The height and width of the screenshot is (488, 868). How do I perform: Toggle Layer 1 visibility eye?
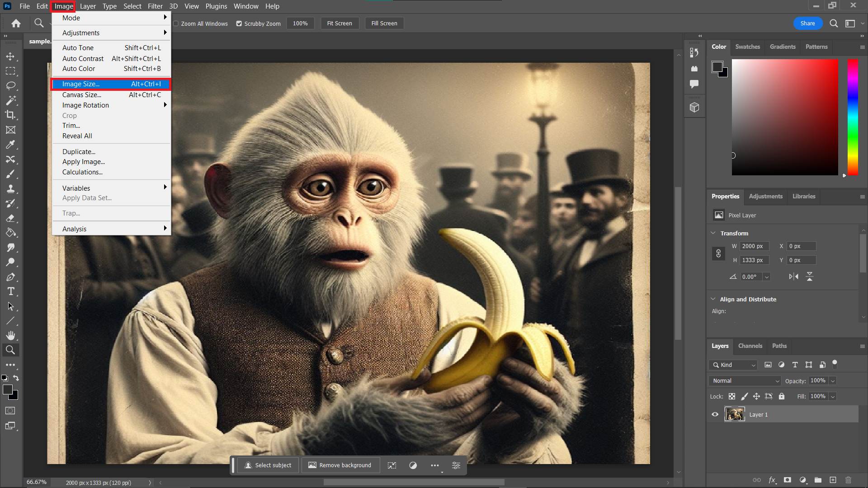[715, 414]
